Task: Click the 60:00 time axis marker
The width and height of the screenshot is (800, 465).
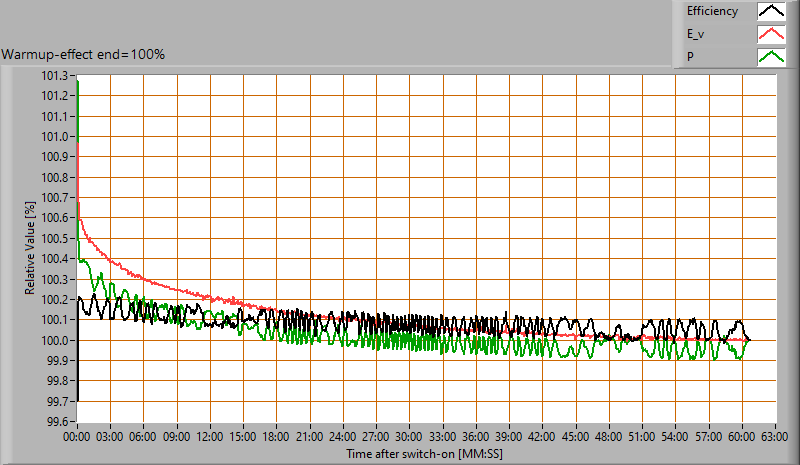Action: click(x=741, y=437)
